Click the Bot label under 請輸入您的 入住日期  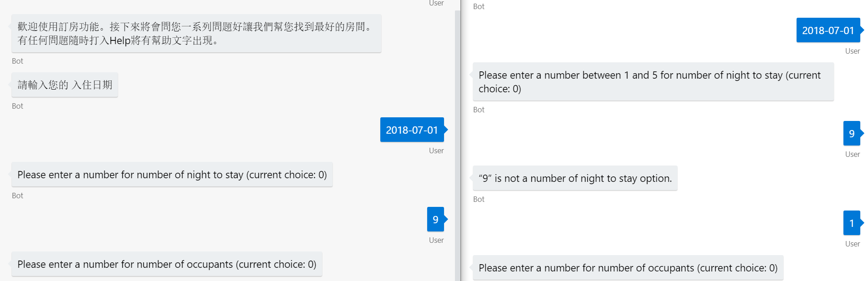pyautogui.click(x=17, y=106)
